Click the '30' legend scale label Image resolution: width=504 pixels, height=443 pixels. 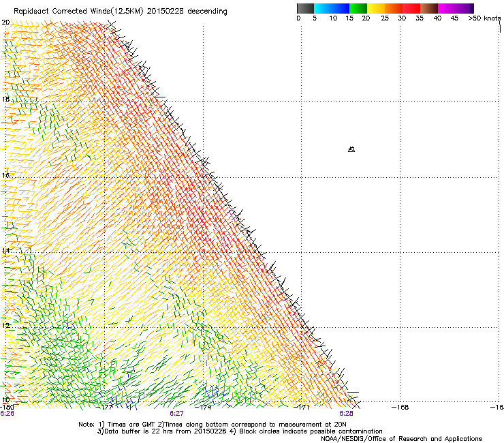[402, 18]
